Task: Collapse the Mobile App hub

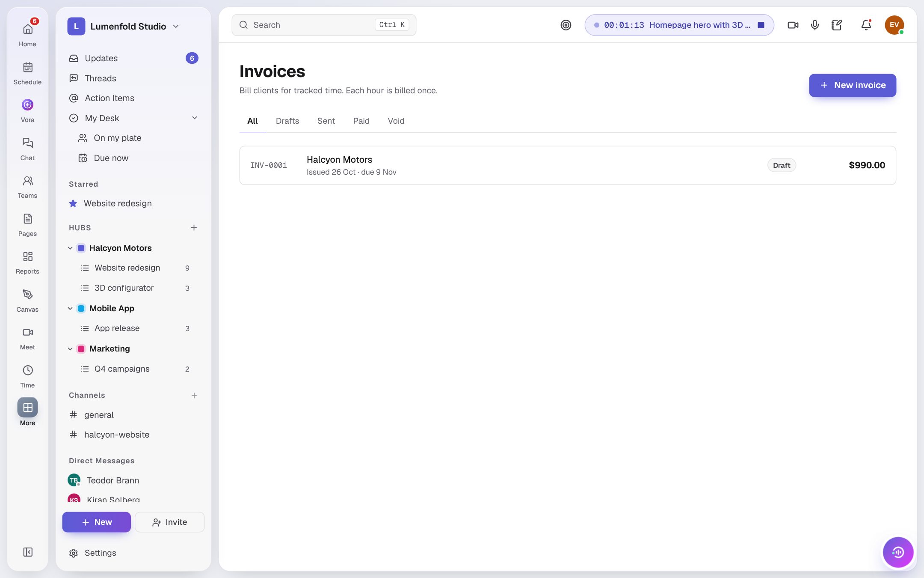Action: coord(70,308)
